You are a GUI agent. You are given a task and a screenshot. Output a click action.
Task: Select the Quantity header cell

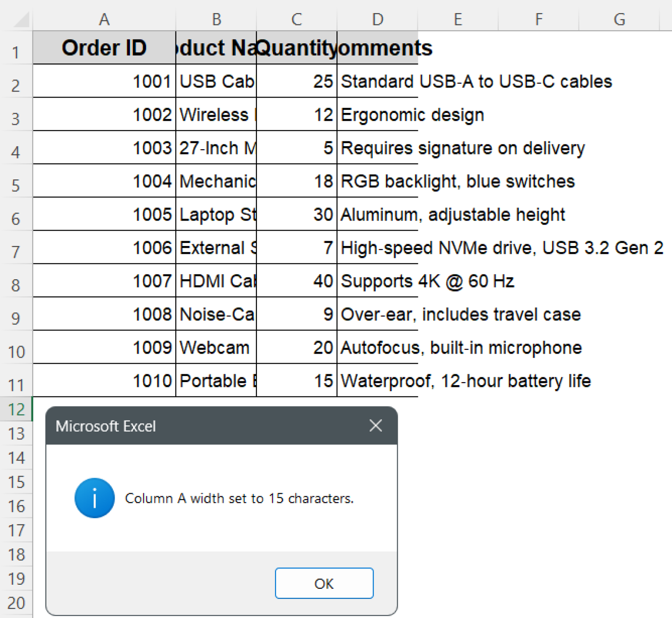coord(297,48)
